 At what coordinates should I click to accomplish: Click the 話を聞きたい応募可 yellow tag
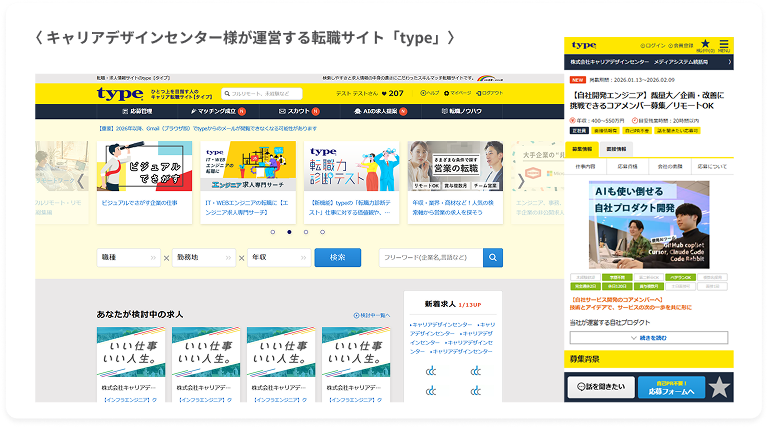click(x=677, y=131)
